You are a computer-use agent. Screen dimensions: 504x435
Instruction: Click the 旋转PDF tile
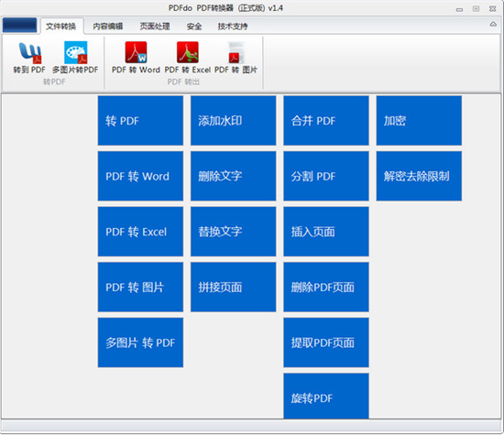pyautogui.click(x=326, y=396)
